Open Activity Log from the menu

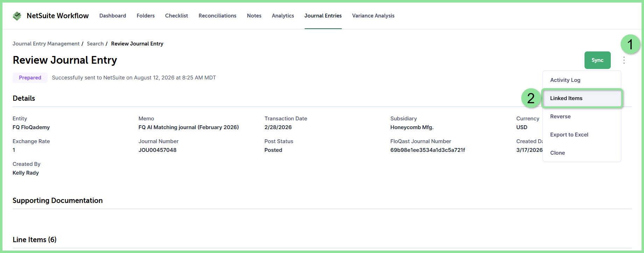[582, 80]
